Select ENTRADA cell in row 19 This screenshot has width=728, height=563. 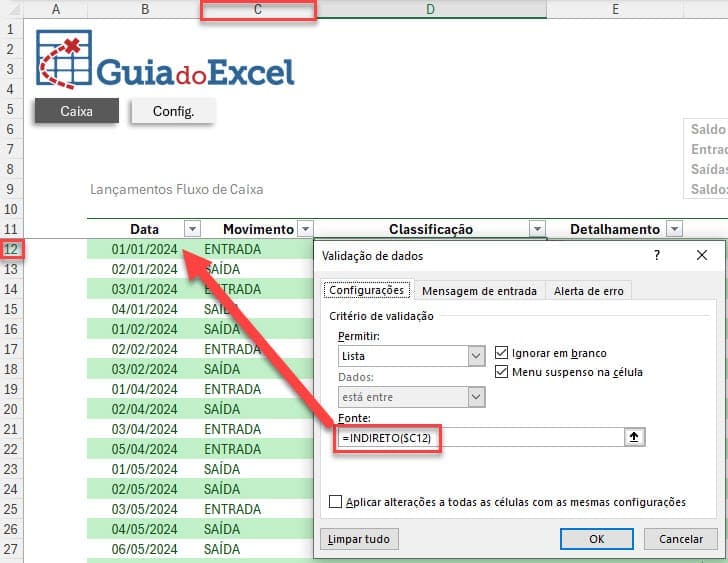pyautogui.click(x=258, y=389)
